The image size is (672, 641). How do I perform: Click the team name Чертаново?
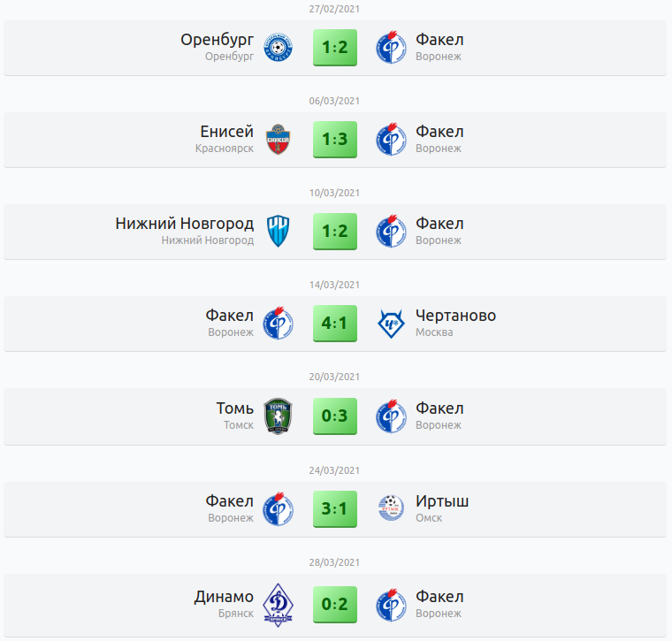pos(455,316)
